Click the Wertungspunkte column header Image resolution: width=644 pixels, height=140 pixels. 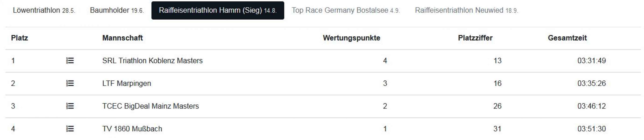click(351, 38)
